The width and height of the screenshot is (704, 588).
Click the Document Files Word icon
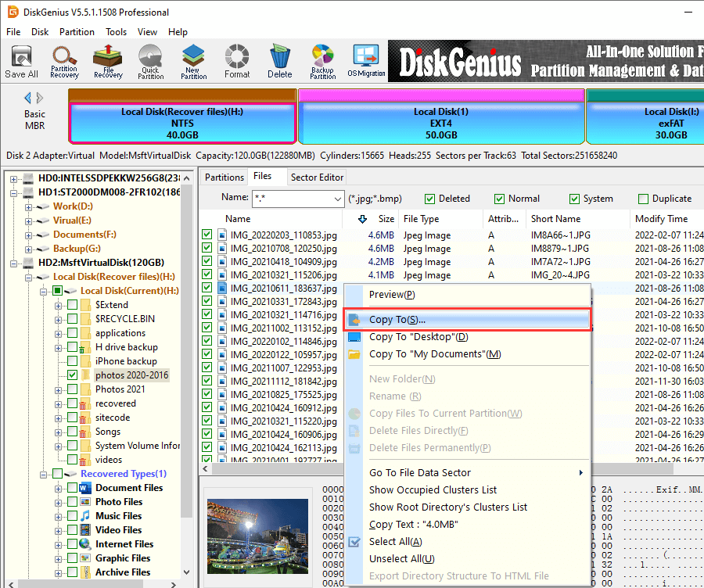tap(85, 488)
